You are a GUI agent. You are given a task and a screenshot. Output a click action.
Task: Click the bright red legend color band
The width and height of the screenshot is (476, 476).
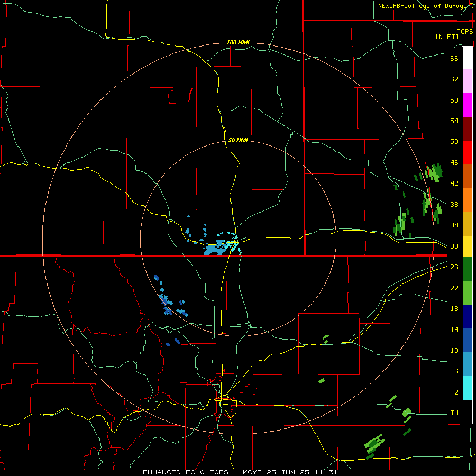point(467,152)
